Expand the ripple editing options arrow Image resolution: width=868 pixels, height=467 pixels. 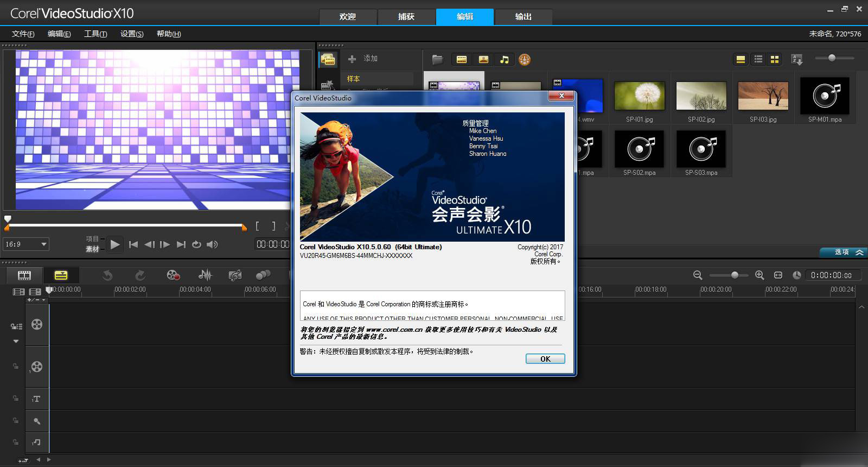pos(16,341)
